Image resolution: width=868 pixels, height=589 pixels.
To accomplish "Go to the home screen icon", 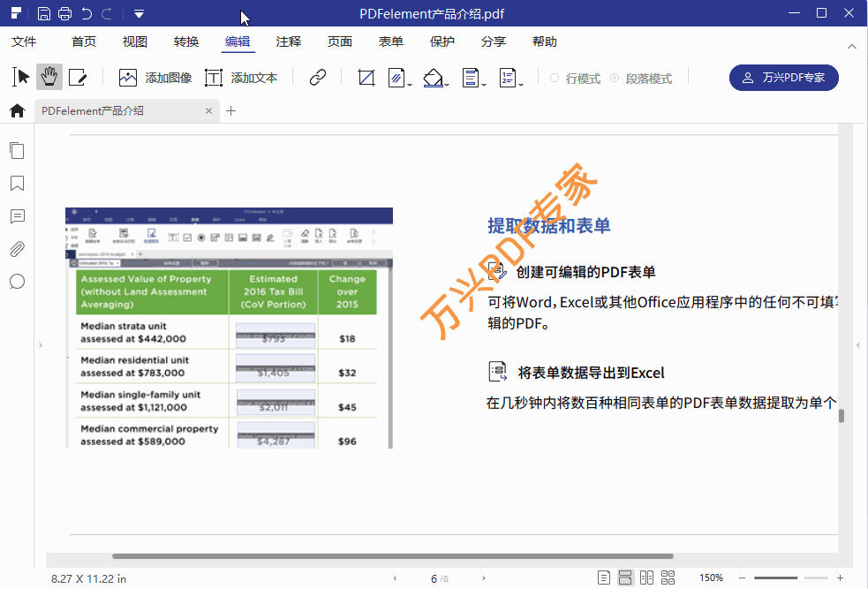I will [17, 110].
